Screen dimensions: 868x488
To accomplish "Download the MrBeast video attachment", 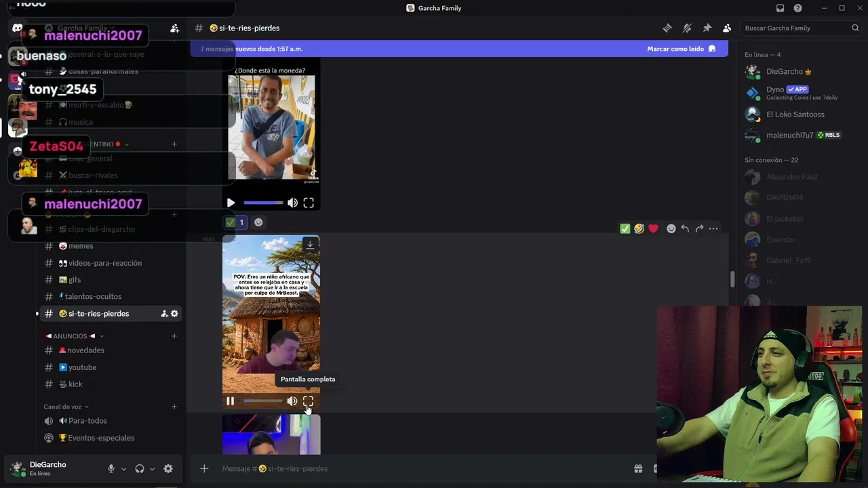I will (x=310, y=245).
